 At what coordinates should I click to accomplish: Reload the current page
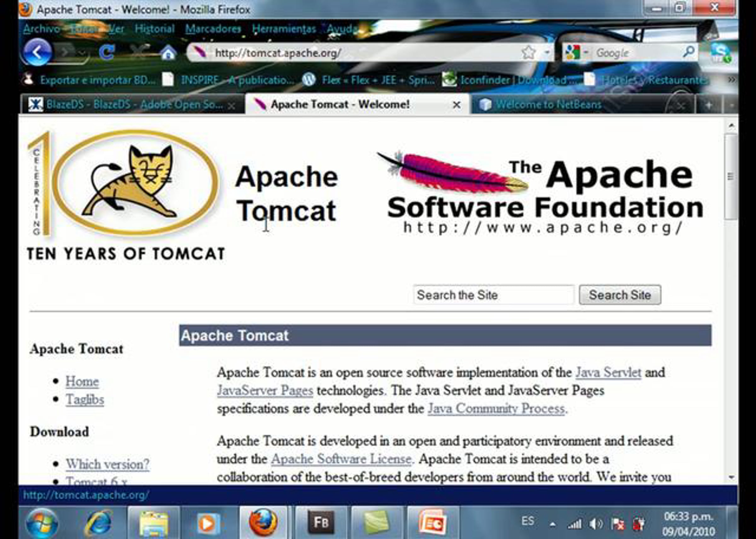107,52
